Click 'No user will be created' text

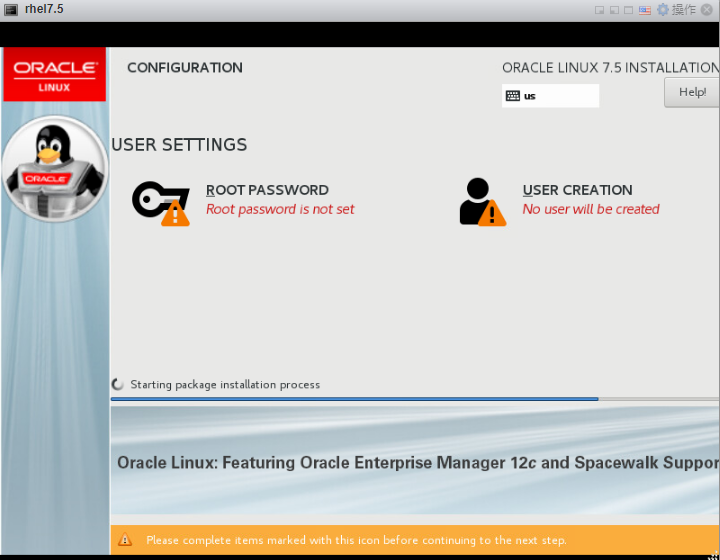591,209
